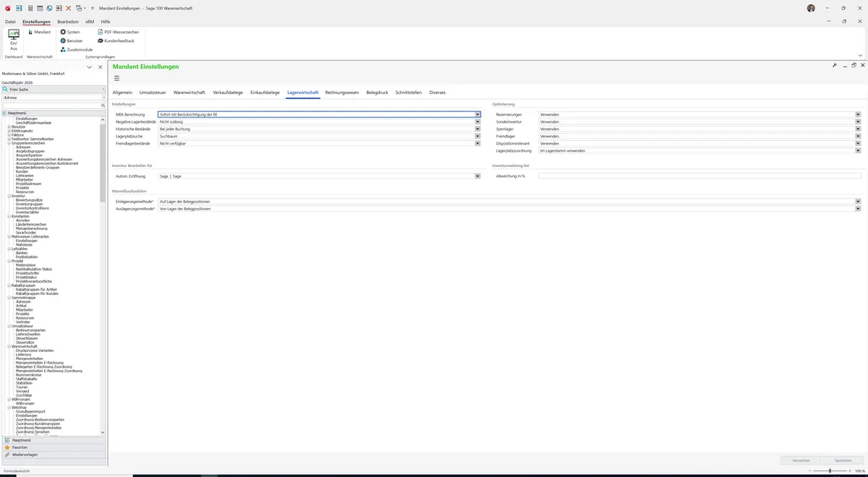
Task: Click the Verwerfen button
Action: 801,460
